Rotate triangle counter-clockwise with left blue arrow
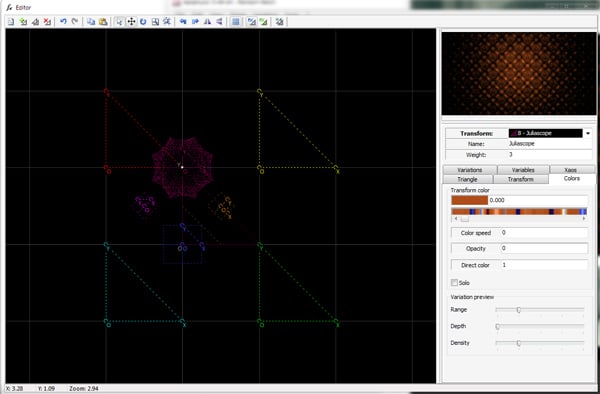Image resolution: width=600 pixels, height=394 pixels. pyautogui.click(x=183, y=22)
